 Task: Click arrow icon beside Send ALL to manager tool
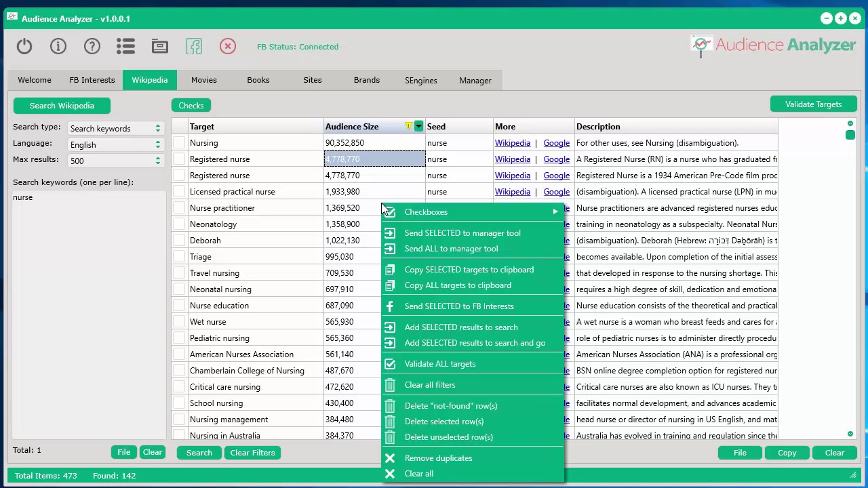pos(390,249)
